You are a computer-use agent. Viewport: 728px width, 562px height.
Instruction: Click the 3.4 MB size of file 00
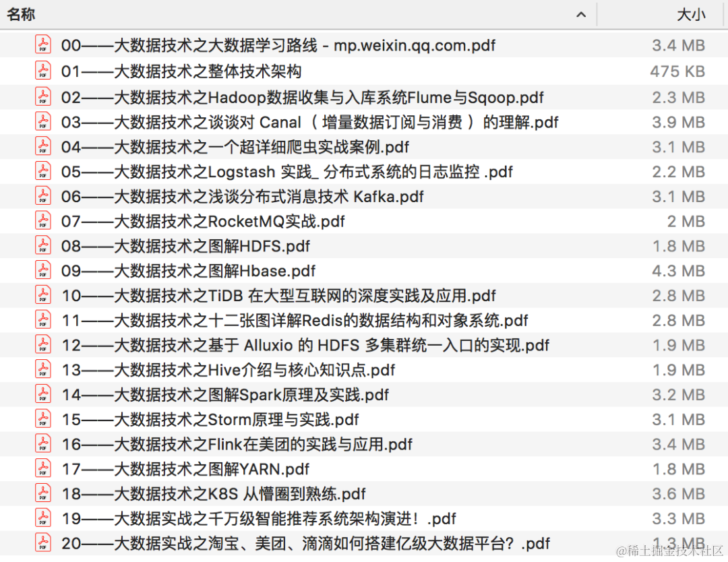coord(678,45)
